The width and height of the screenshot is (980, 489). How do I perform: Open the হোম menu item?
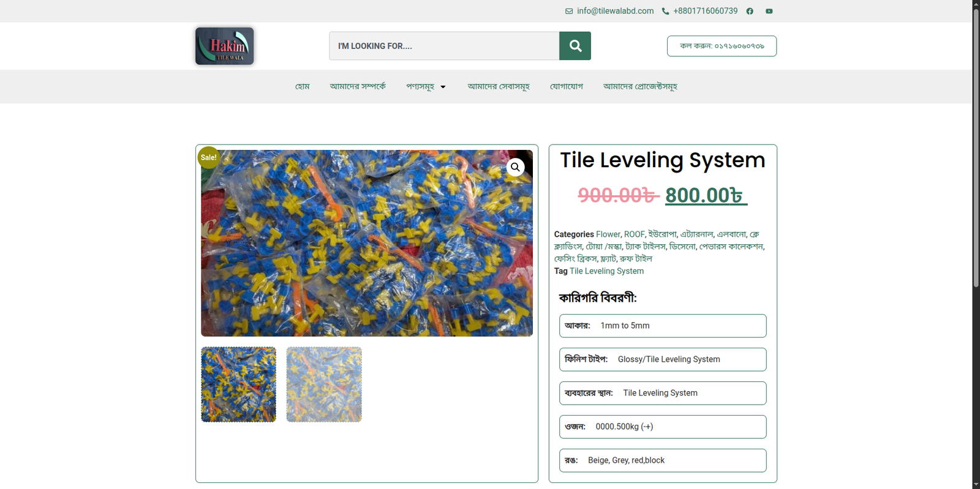(302, 87)
